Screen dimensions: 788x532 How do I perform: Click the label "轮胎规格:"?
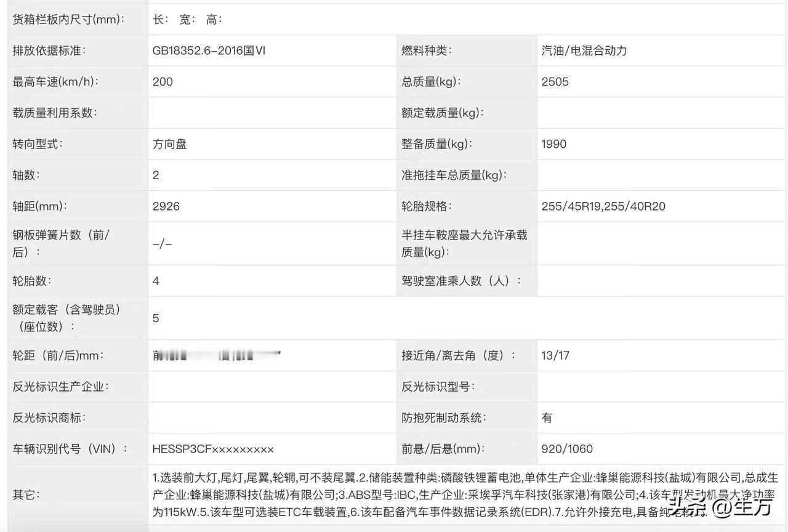point(427,206)
